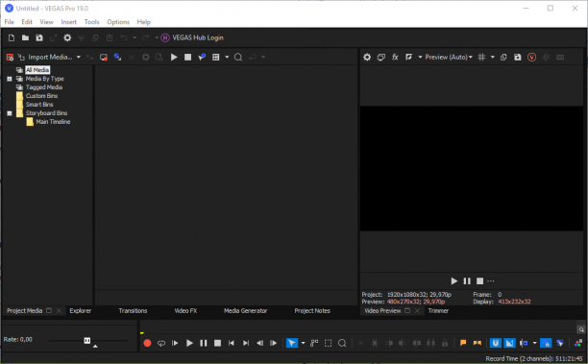Open Video Output FX with the fx icon
588x364 pixels.
coord(395,57)
